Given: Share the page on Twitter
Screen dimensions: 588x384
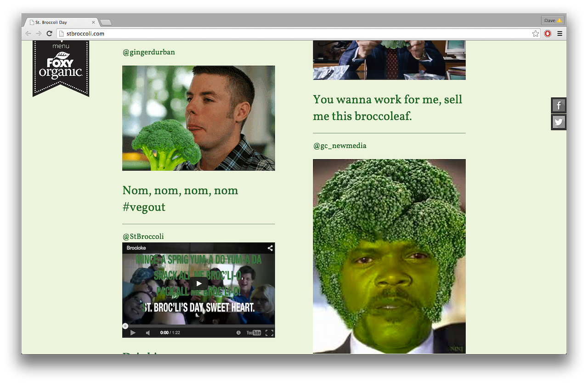Looking at the screenshot, I should coord(559,122).
